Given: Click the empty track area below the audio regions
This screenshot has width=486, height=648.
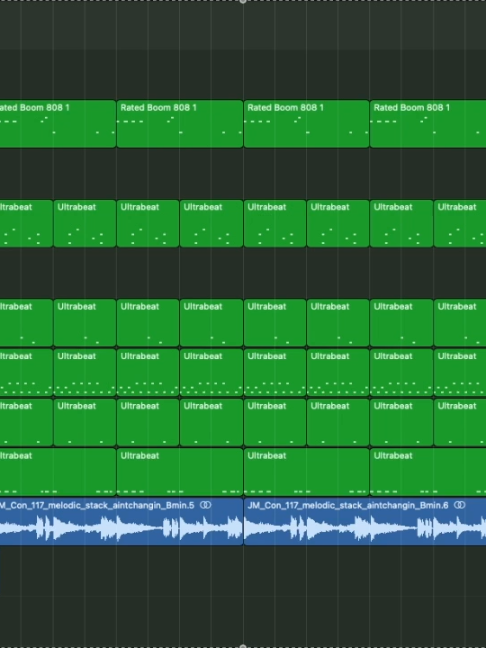Looking at the screenshot, I should (x=243, y=593).
